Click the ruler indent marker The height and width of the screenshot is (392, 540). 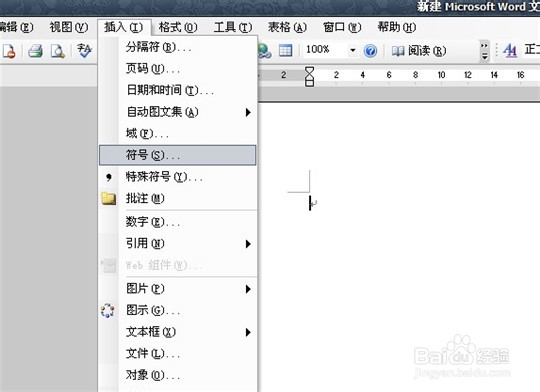[x=310, y=76]
